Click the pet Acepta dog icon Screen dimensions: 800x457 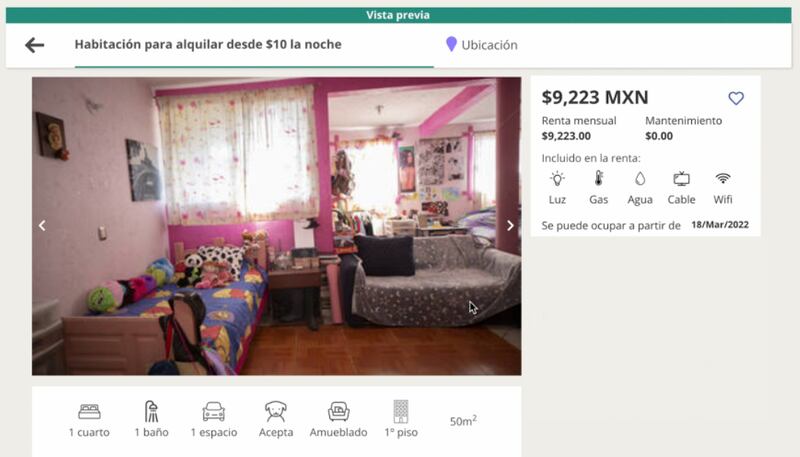coord(276,411)
